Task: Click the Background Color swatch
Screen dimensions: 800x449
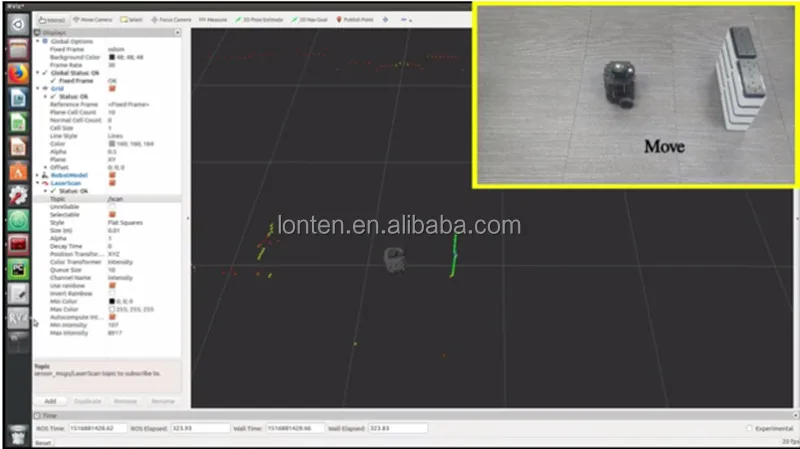Action: pos(112,57)
